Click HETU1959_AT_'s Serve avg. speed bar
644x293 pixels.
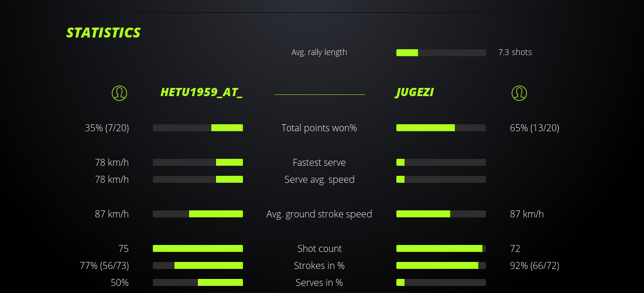point(198,179)
